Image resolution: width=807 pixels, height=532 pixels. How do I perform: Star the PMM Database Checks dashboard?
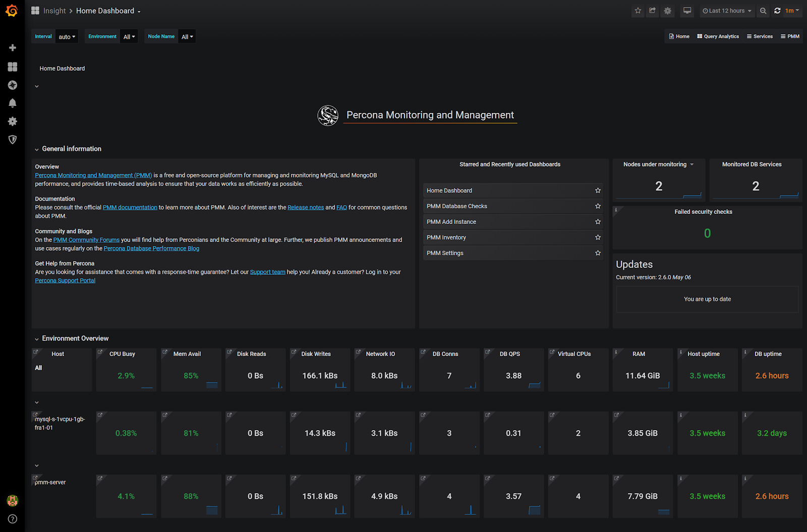[x=598, y=206]
